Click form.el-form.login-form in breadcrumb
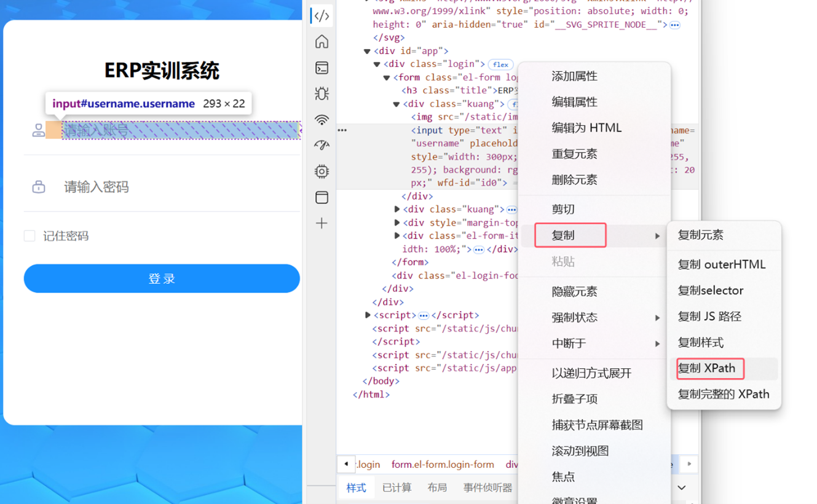The width and height of the screenshot is (817, 504). pyautogui.click(x=443, y=465)
